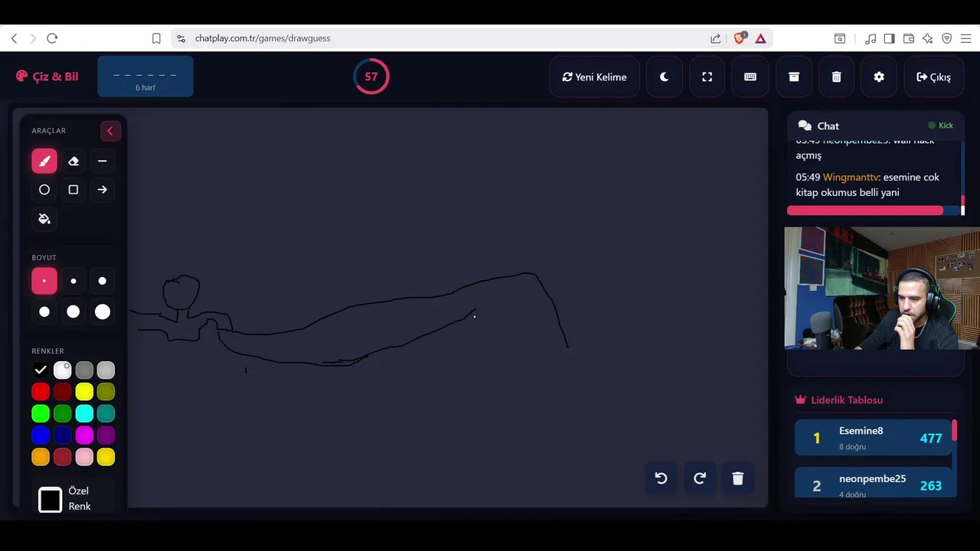Screen dimensions: 980x551
Task: Open Brave Shields lion icon
Action: [x=740, y=38]
